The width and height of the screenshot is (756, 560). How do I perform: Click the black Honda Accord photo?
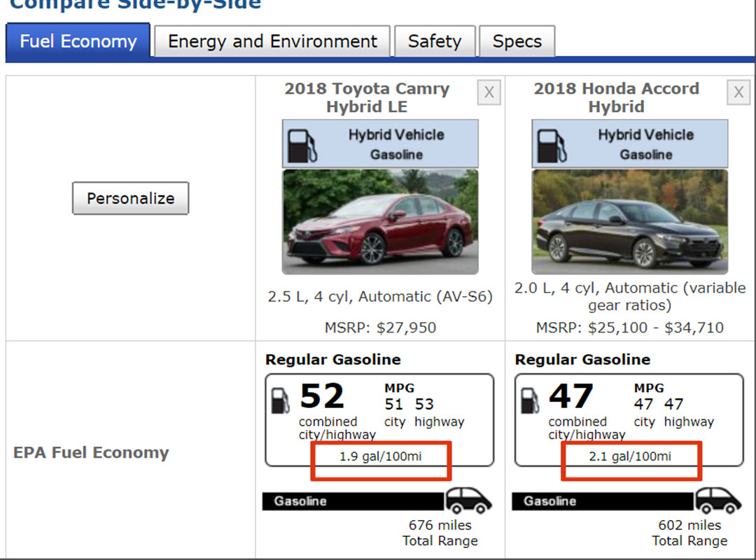point(629,222)
